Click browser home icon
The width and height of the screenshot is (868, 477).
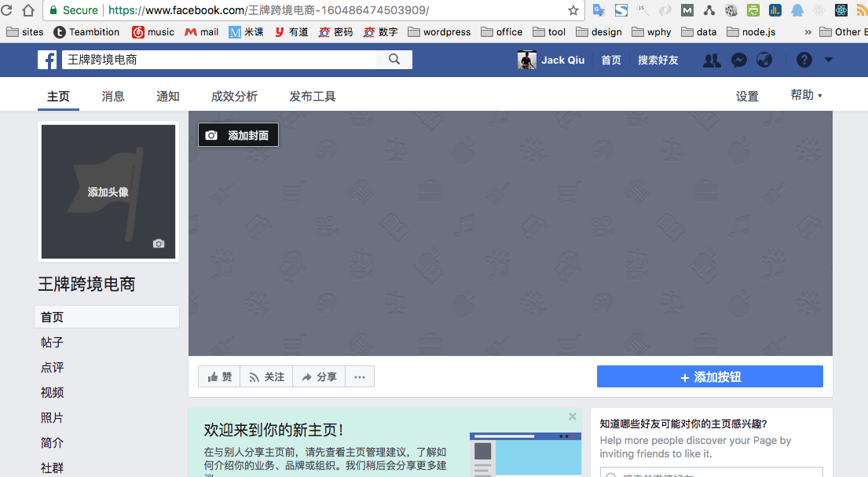tap(28, 10)
